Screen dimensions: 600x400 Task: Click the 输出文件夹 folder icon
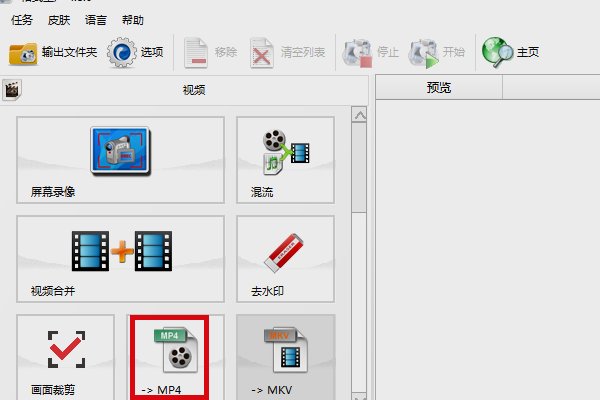pos(23,53)
